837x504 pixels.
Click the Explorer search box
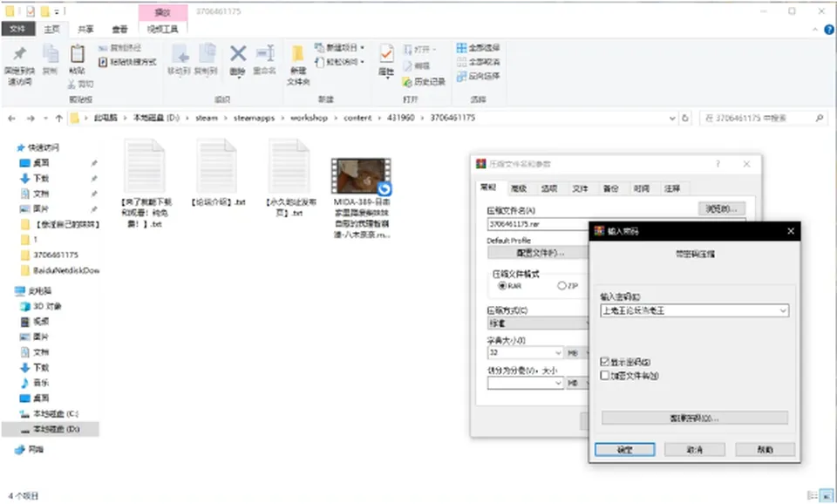point(764,118)
